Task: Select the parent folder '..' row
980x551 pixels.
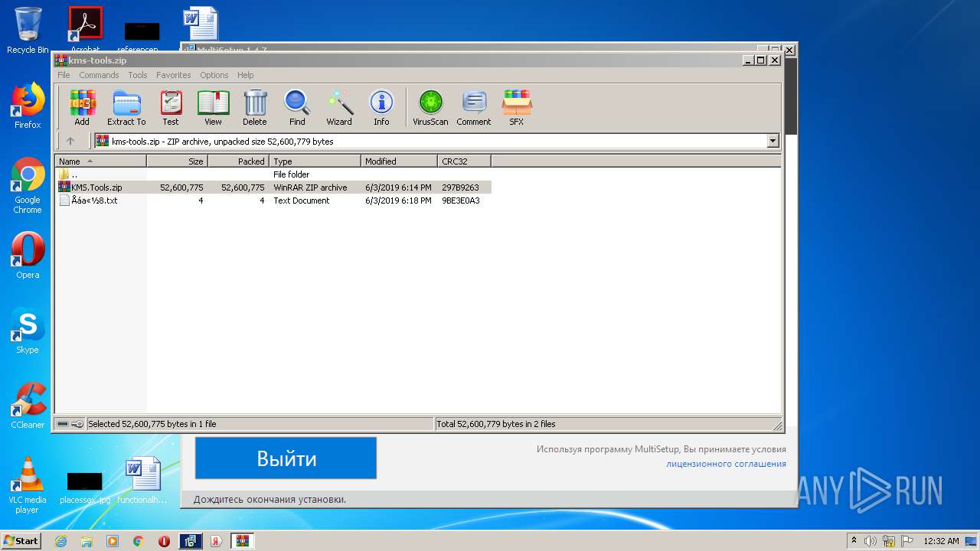Action: 273,174
